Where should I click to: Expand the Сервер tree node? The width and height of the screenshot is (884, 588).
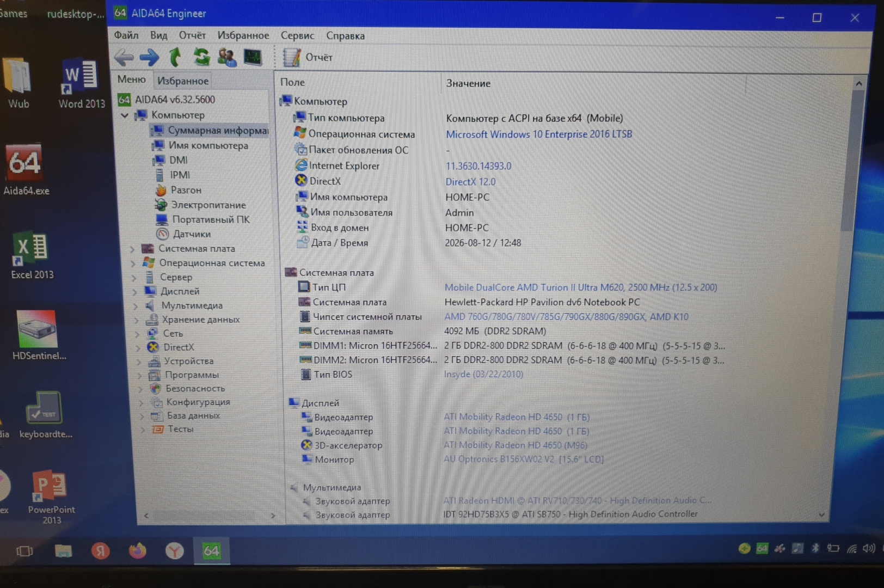click(x=134, y=278)
